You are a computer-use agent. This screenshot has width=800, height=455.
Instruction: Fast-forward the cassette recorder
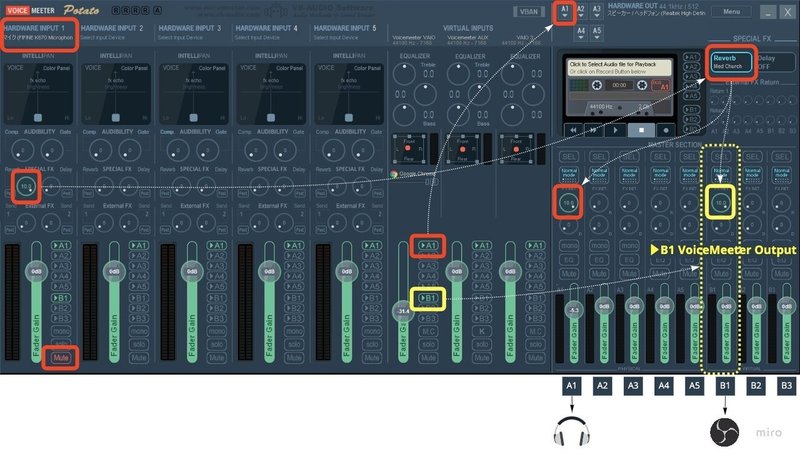pyautogui.click(x=593, y=130)
